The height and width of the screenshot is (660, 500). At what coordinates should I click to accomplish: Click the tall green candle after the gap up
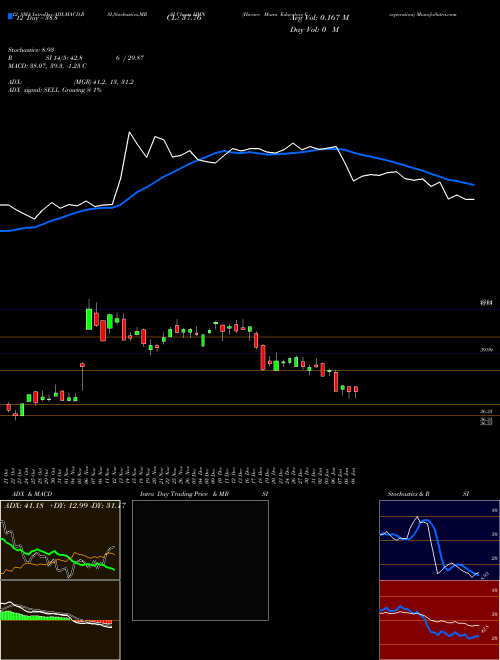[89, 317]
